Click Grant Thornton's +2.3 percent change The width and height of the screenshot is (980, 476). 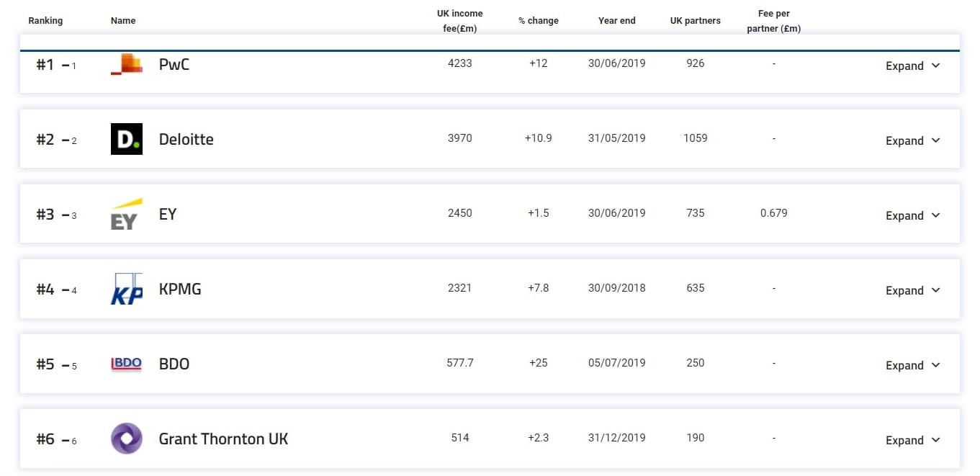pyautogui.click(x=539, y=437)
